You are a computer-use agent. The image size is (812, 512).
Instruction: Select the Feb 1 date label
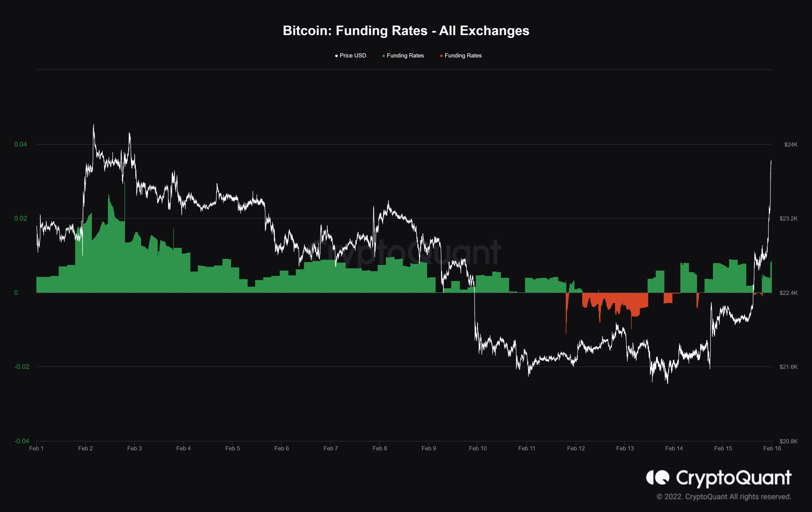(36, 448)
